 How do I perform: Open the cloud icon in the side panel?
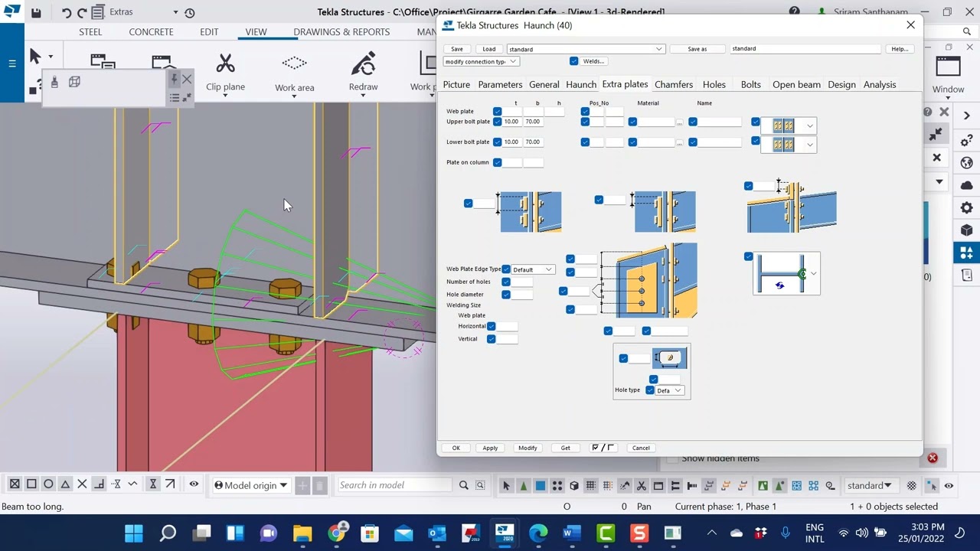click(x=966, y=185)
